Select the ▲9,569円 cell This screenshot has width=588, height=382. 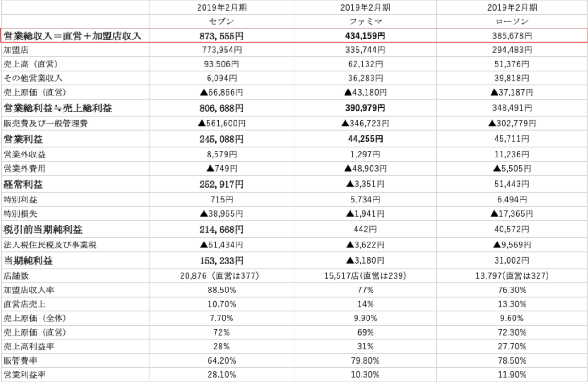tap(512, 245)
